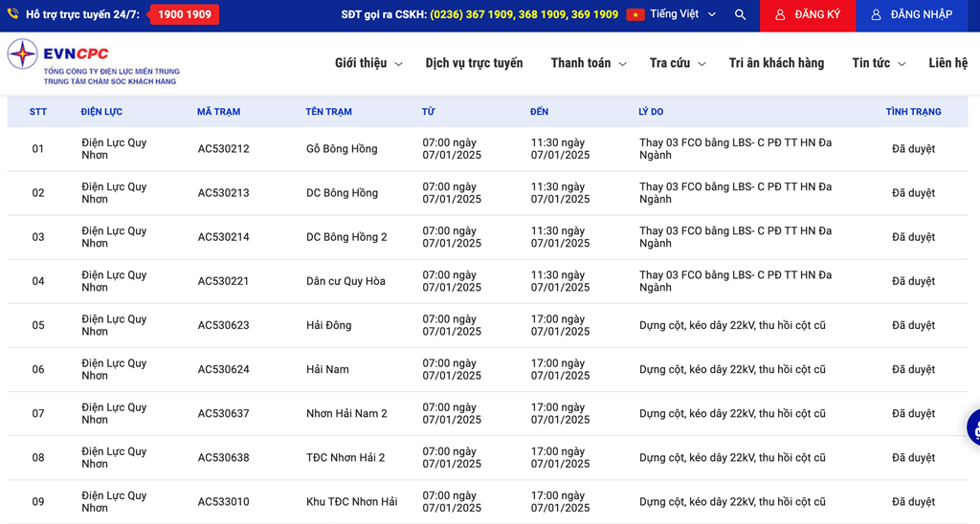Image resolution: width=980 pixels, height=524 pixels.
Task: Click the TÊN TRẠM column header
Action: 328,112
